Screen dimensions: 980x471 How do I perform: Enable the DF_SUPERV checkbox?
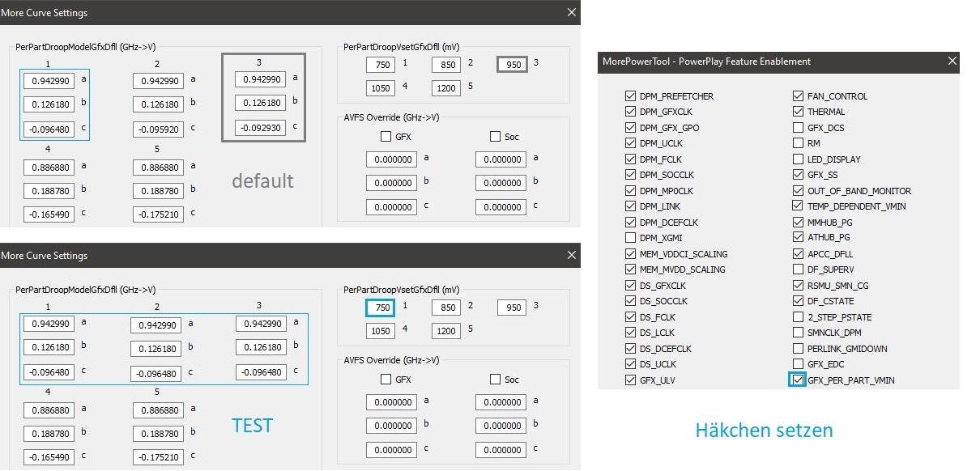coord(799,269)
